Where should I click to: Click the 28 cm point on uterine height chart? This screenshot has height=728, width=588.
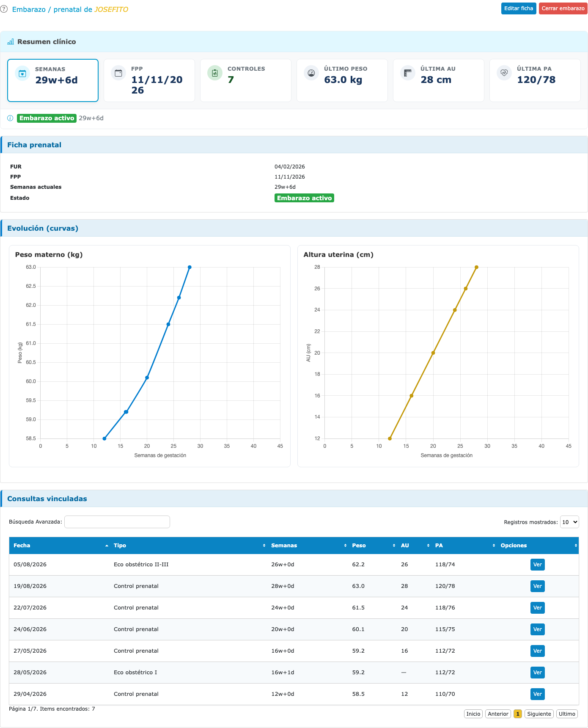point(476,267)
